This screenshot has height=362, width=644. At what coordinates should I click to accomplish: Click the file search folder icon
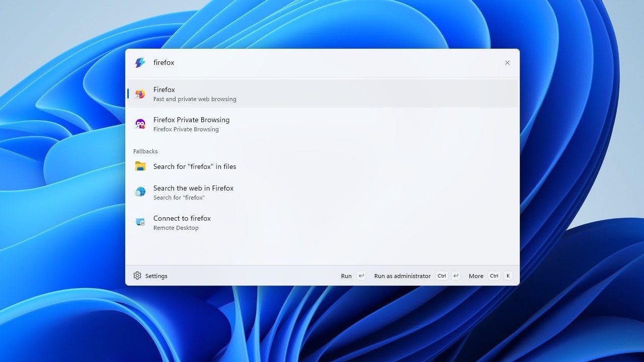pyautogui.click(x=140, y=166)
